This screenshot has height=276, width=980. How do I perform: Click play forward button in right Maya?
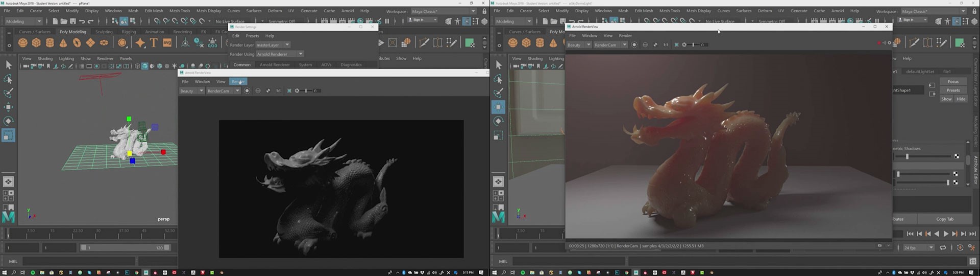[946, 234]
